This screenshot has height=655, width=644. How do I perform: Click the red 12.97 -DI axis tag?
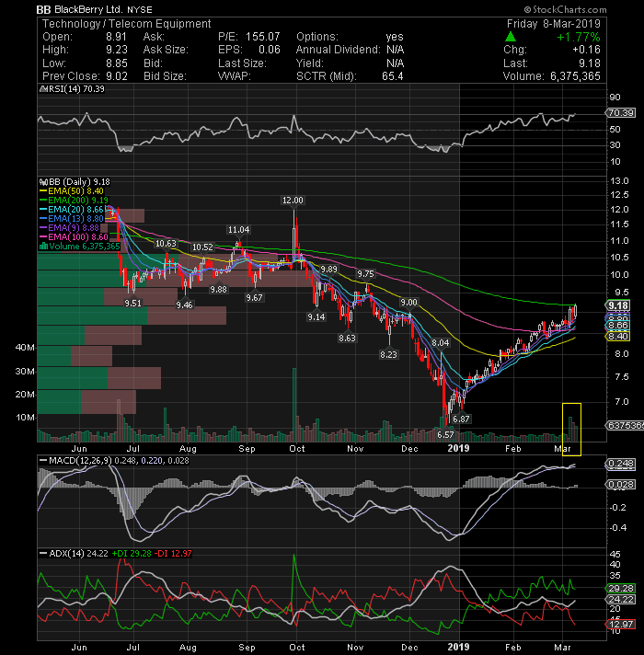[621, 624]
